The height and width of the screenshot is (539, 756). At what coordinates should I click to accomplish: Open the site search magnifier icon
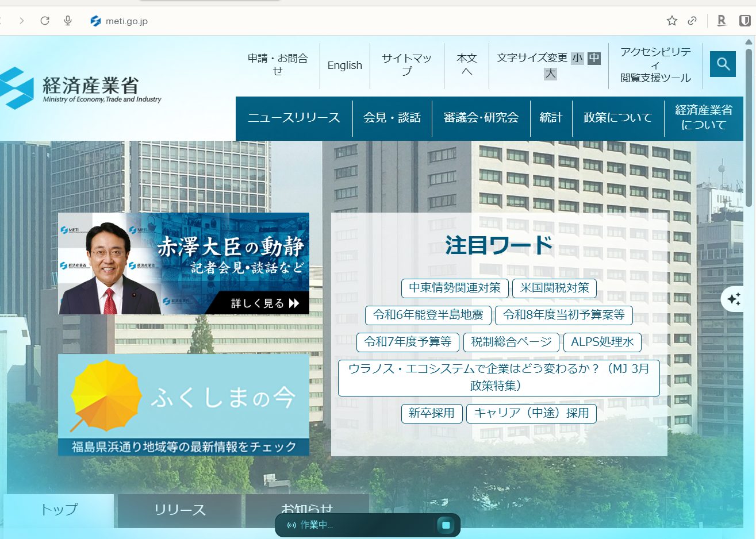[x=723, y=64]
